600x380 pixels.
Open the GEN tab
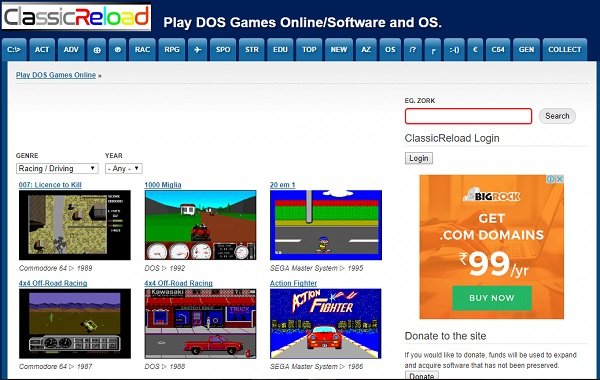coord(527,50)
